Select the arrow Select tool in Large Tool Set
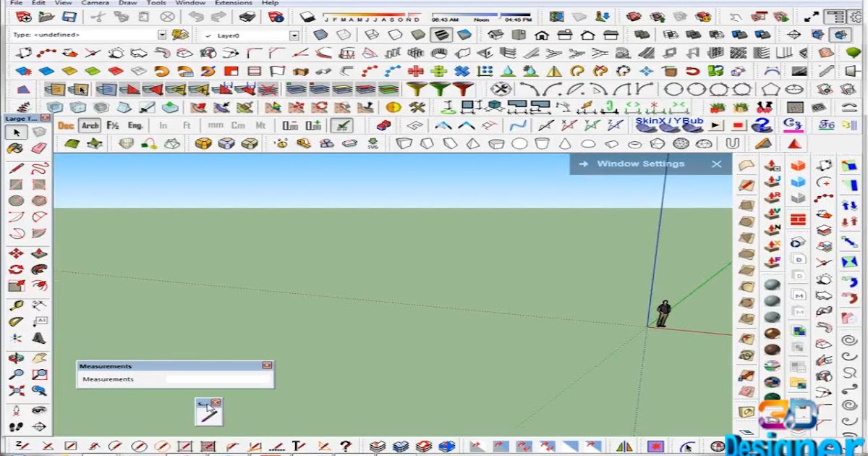The image size is (868, 456). [x=16, y=132]
